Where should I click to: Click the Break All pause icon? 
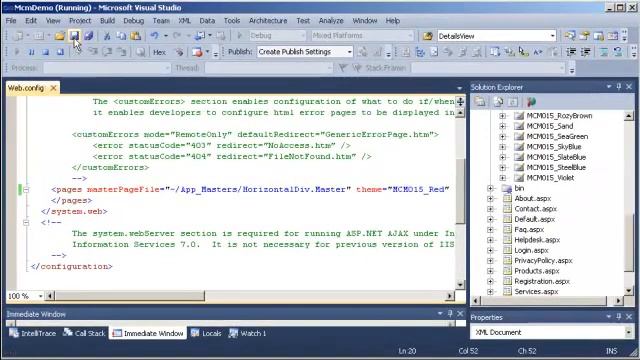pos(31,52)
